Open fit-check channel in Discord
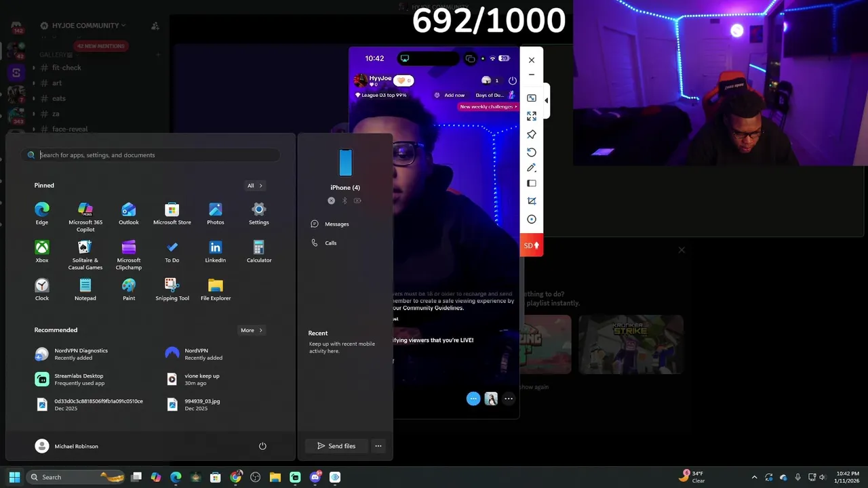Viewport: 868px width, 488px height. [x=66, y=68]
